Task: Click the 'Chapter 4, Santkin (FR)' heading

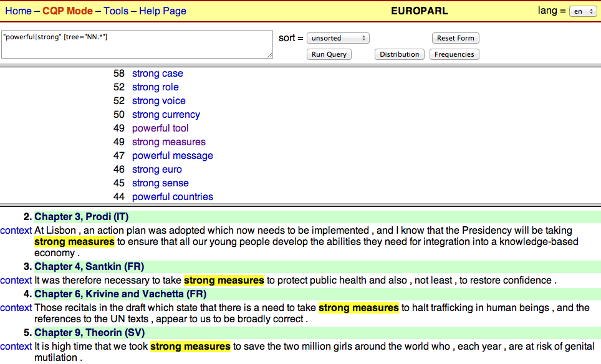Action: coord(89,267)
